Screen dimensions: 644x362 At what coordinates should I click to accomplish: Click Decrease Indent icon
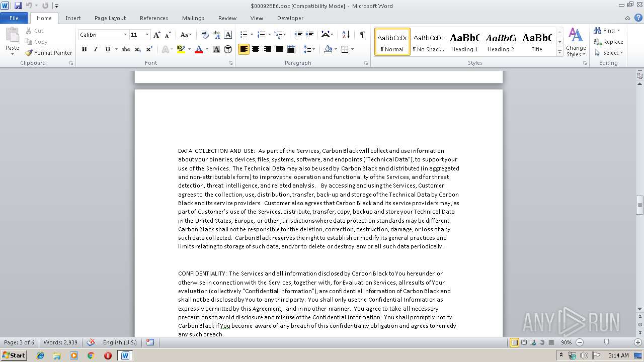pos(298,35)
